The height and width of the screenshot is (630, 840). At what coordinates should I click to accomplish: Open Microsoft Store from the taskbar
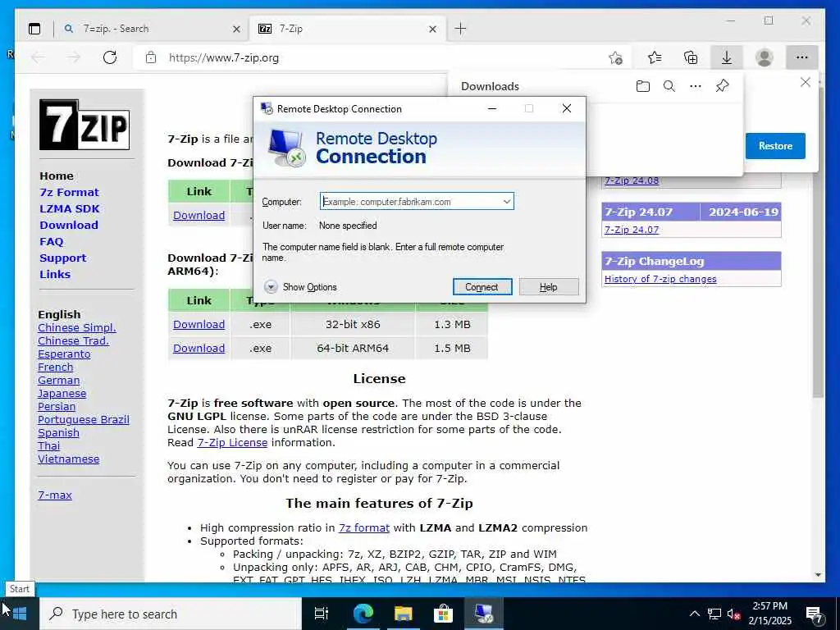pyautogui.click(x=443, y=614)
